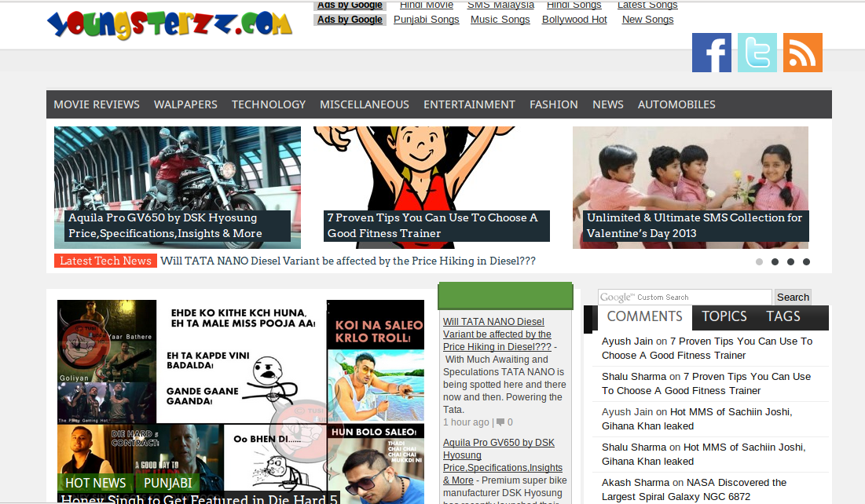Click the Search button
Image resolution: width=865 pixels, height=504 pixels.
pyautogui.click(x=793, y=298)
